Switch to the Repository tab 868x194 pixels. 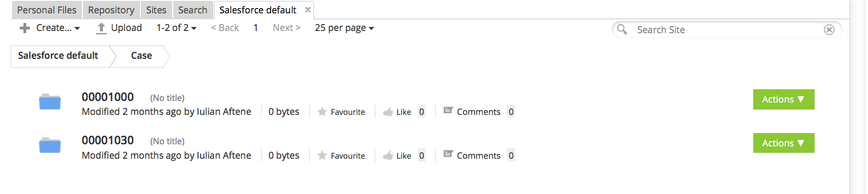click(x=111, y=10)
